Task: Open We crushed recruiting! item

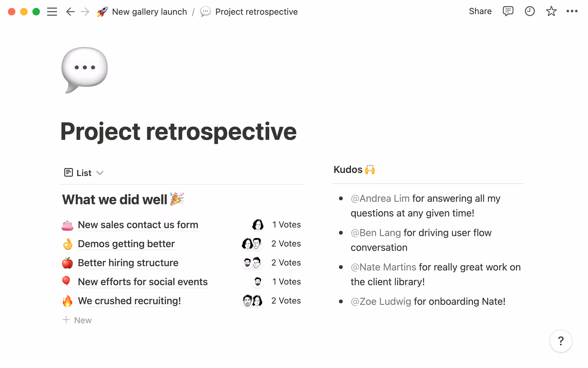Action: (129, 301)
